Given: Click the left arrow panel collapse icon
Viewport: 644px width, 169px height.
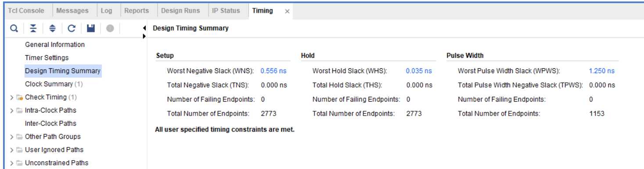Looking at the screenshot, I should 144,28.
